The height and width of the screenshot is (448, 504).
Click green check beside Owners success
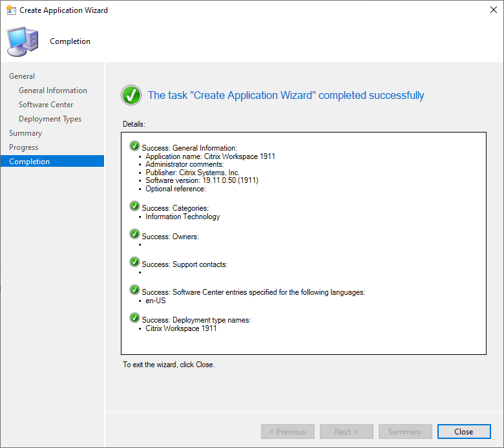click(x=134, y=234)
